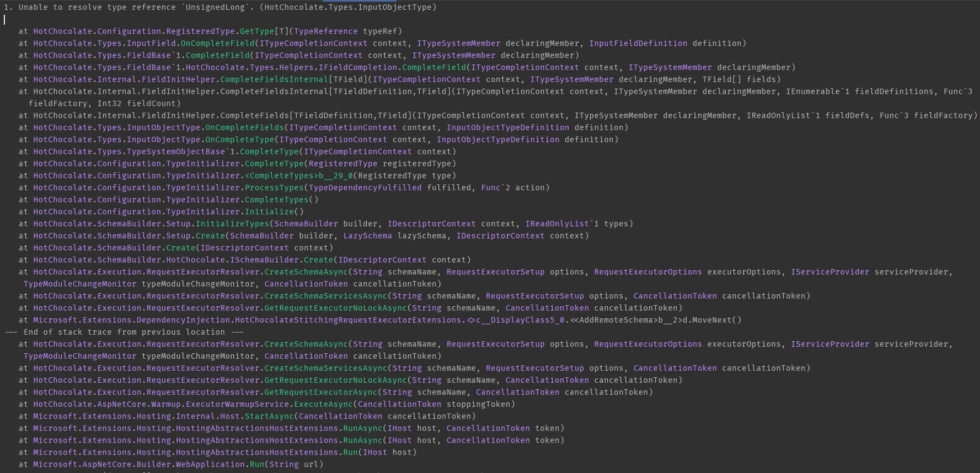Click the HotChocolateStitchingRequestExecutorExtensions MoveNext line
The height and width of the screenshot is (473, 980).
click(380, 320)
